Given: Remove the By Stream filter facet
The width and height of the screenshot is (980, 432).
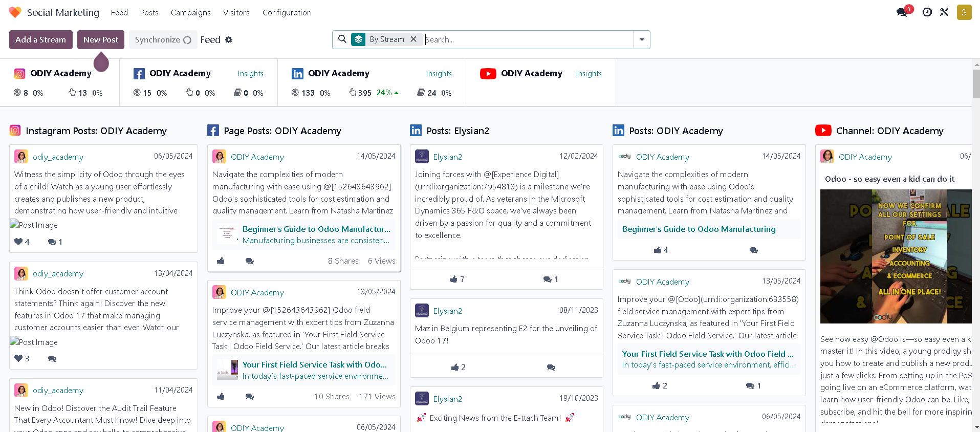Looking at the screenshot, I should point(413,39).
